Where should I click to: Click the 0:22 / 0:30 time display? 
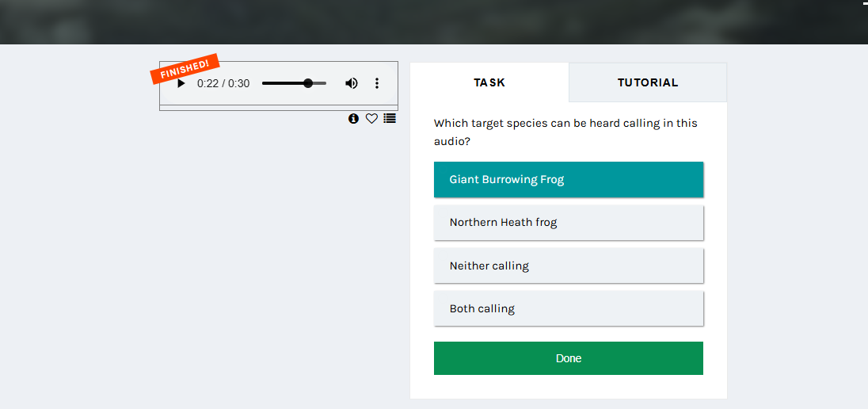click(x=223, y=83)
